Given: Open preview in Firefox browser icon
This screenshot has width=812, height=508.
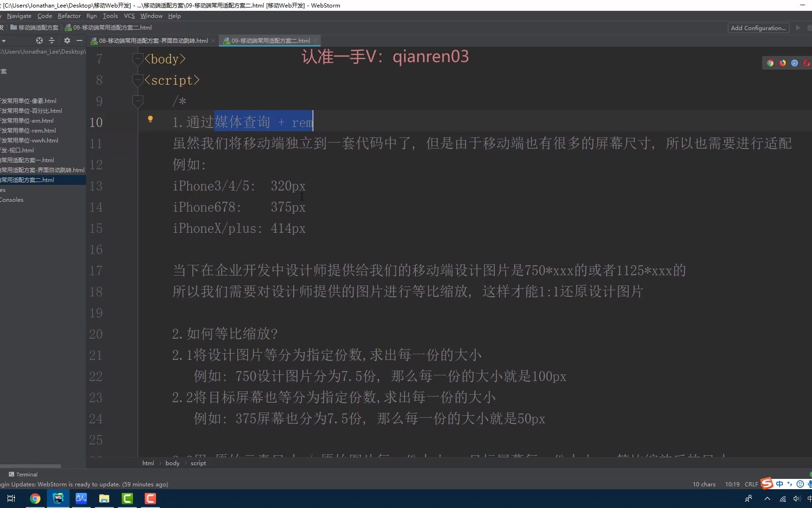Looking at the screenshot, I should coord(782,63).
